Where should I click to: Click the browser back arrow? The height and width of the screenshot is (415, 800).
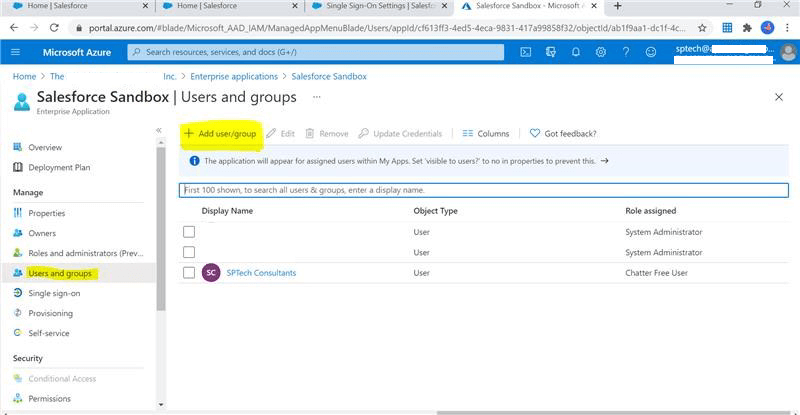pyautogui.click(x=14, y=28)
